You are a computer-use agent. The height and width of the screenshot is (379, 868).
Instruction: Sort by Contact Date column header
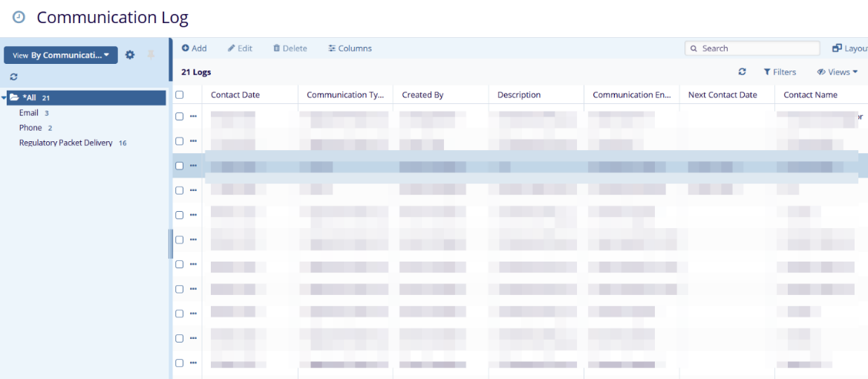click(x=235, y=95)
